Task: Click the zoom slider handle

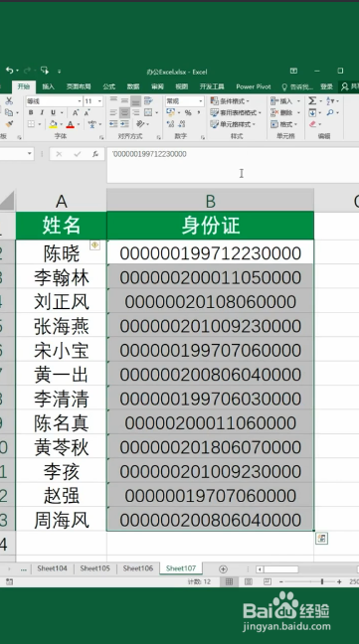Action: click(x=322, y=581)
